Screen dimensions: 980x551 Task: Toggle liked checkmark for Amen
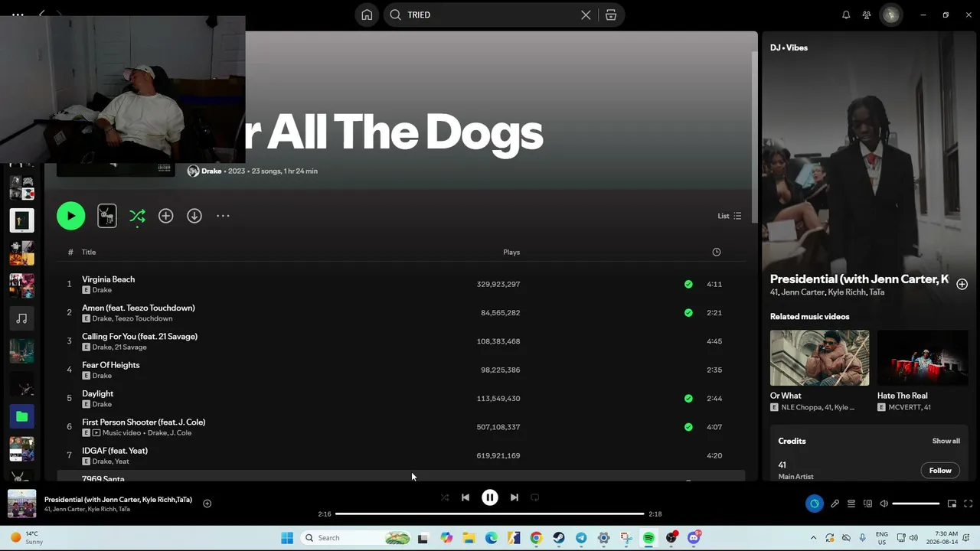(x=688, y=312)
